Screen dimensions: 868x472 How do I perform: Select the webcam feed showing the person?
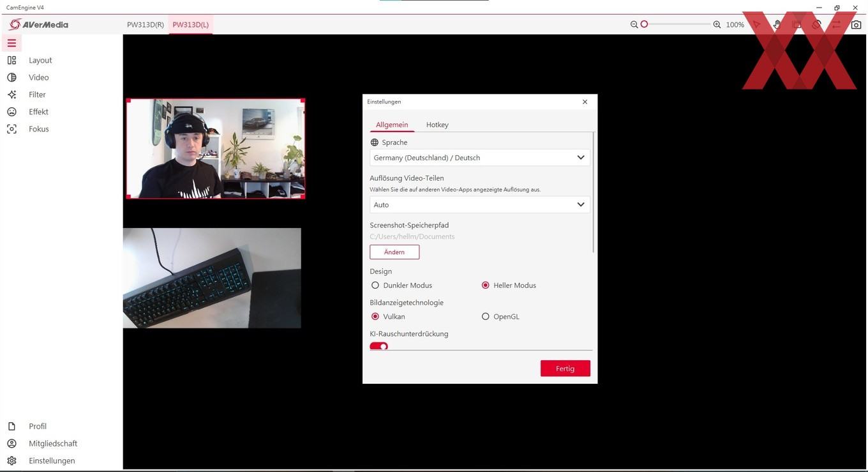[216, 149]
